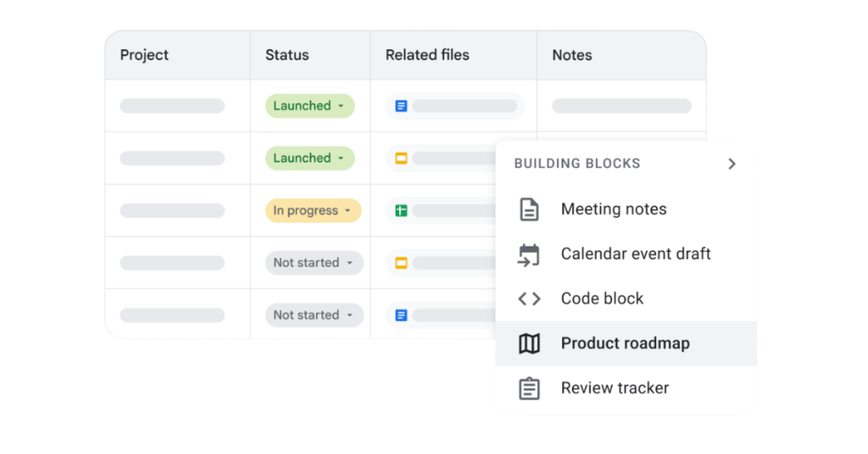Click the Code block angle-brackets icon
The image size is (868, 454).
point(529,298)
